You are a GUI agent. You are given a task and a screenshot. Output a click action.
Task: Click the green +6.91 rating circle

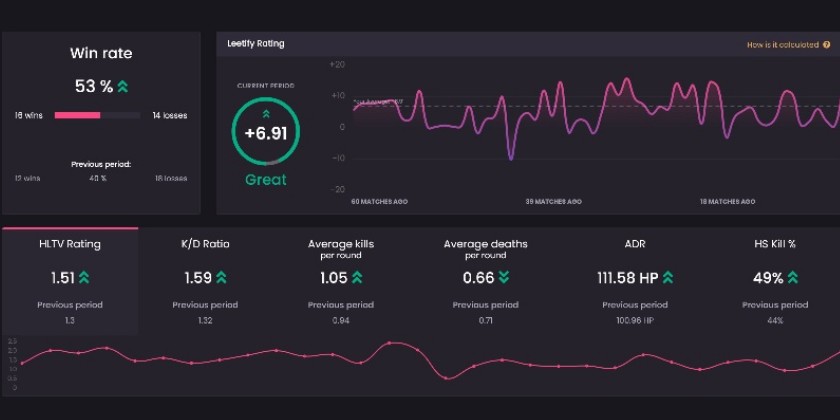coord(266,133)
